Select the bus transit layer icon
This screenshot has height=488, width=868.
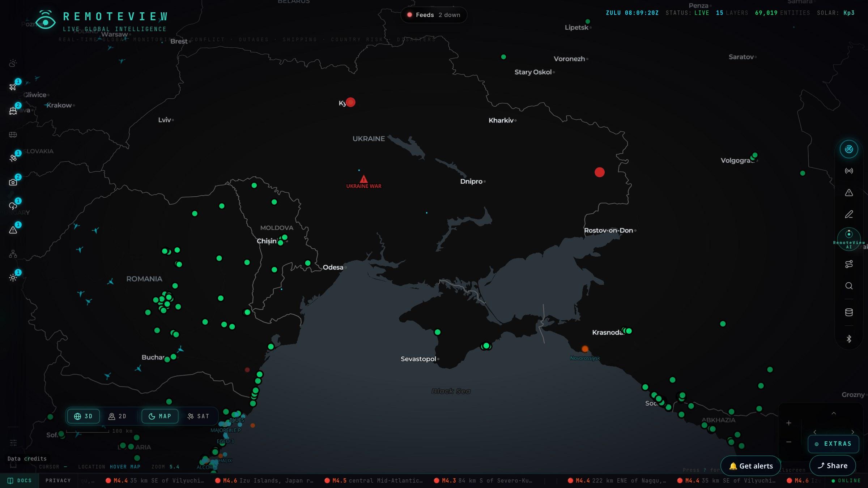(13, 135)
